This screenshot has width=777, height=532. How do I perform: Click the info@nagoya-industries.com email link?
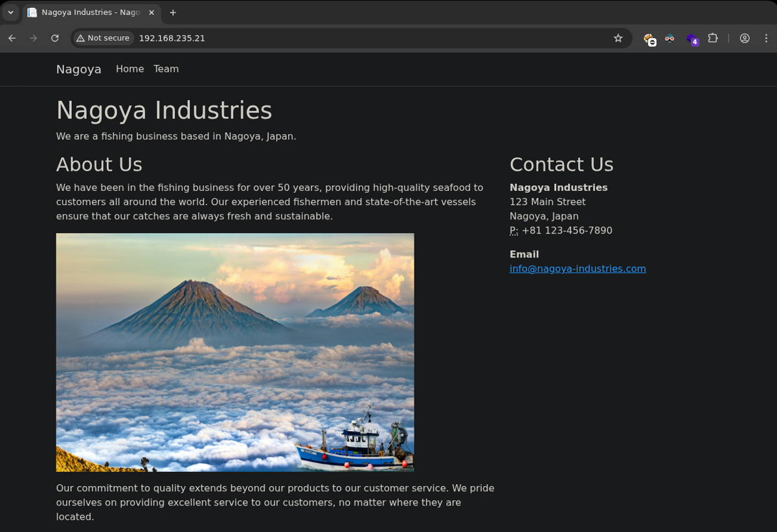(578, 269)
